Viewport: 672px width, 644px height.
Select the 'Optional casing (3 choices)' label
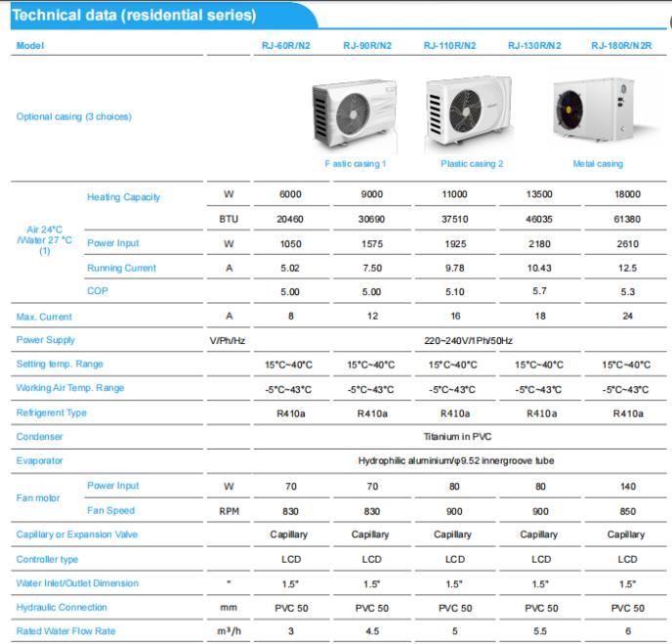[x=73, y=116]
